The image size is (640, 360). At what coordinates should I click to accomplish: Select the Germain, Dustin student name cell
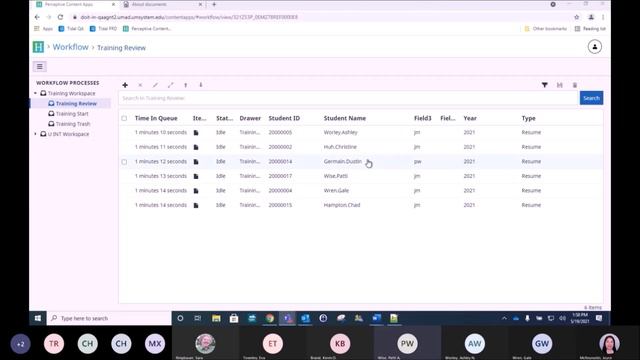click(x=342, y=162)
